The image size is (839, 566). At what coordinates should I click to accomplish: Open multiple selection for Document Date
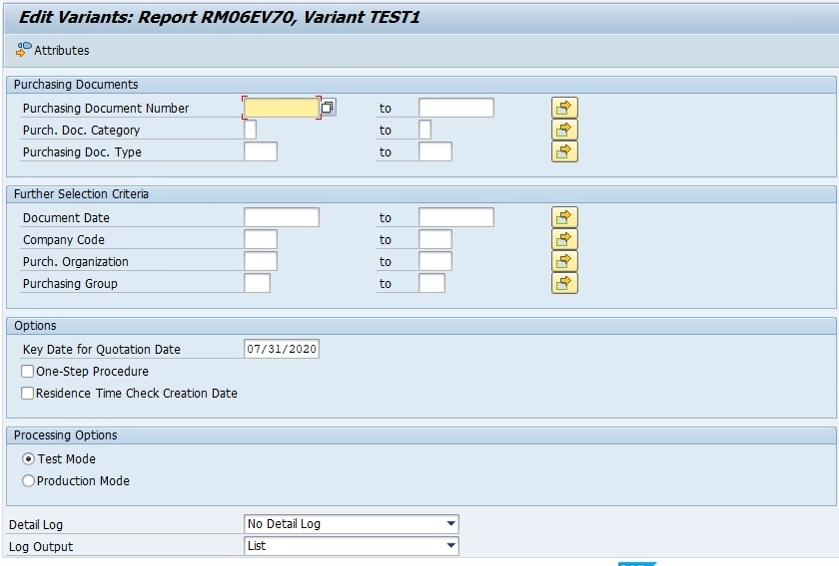click(565, 218)
